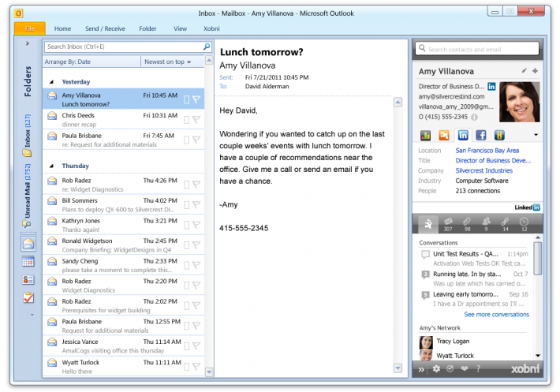Viewport: 560px width, 392px height.
Task: Edit Amy Villanova contact with pencil icon
Action: coord(524,71)
